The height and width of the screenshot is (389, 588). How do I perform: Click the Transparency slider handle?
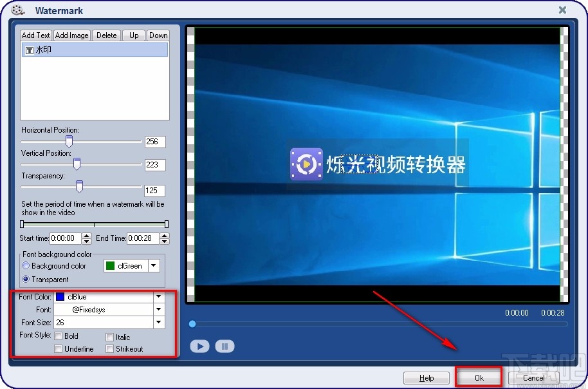79,186
